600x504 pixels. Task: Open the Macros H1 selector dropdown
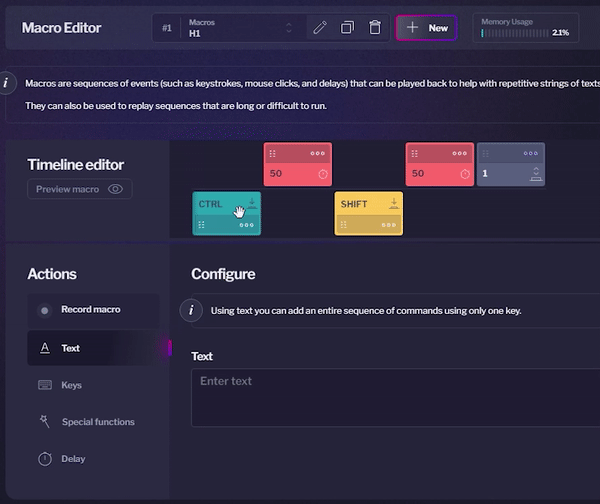pos(241,28)
